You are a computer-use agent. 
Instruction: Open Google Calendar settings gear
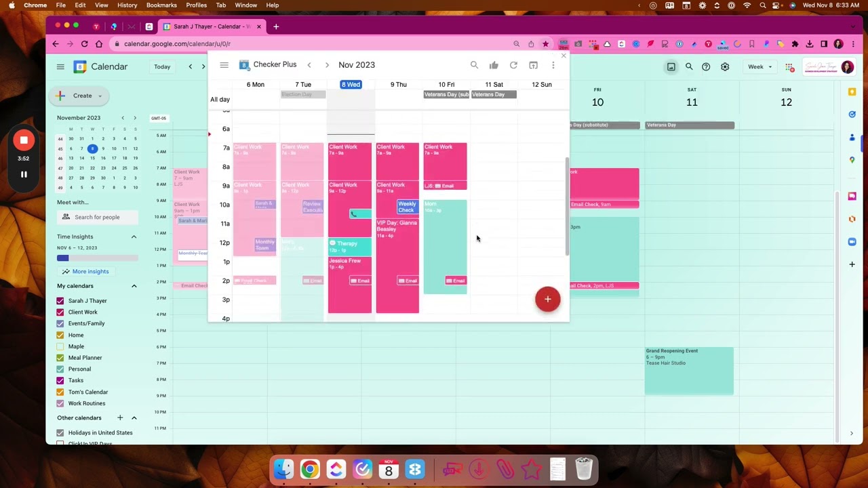[725, 66]
